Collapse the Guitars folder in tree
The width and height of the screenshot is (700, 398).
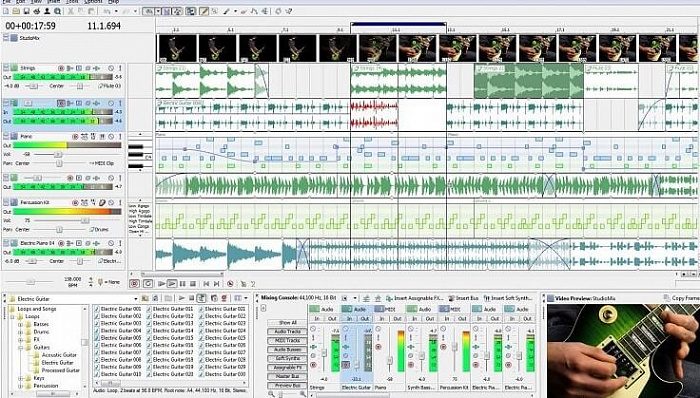pyautogui.click(x=21, y=348)
